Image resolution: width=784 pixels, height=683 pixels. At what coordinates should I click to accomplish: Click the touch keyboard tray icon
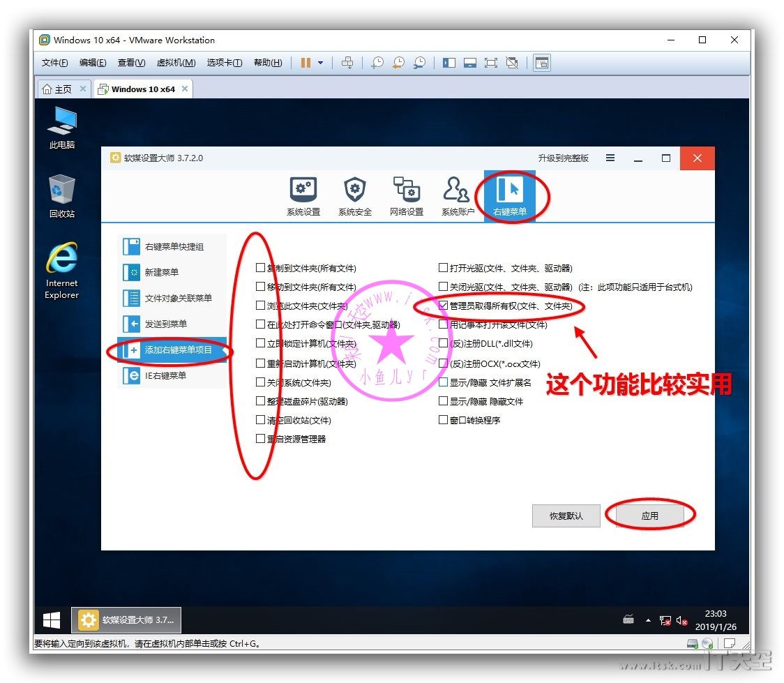coord(628,620)
